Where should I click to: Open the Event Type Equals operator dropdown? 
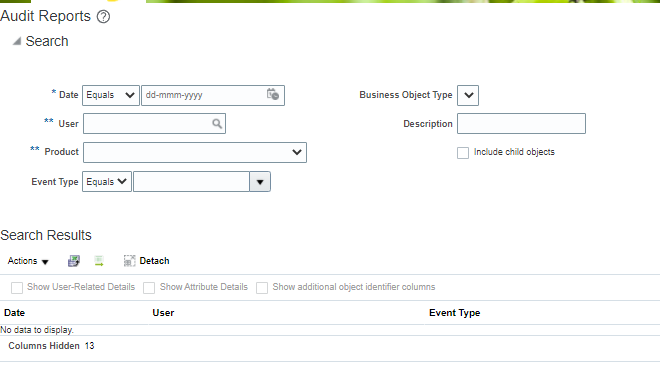click(107, 181)
